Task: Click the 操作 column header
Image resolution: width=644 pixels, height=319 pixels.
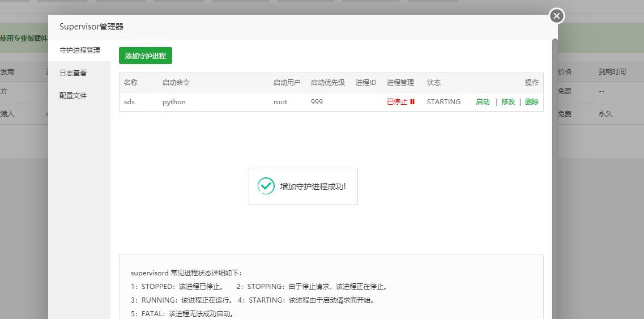Action: 531,83
